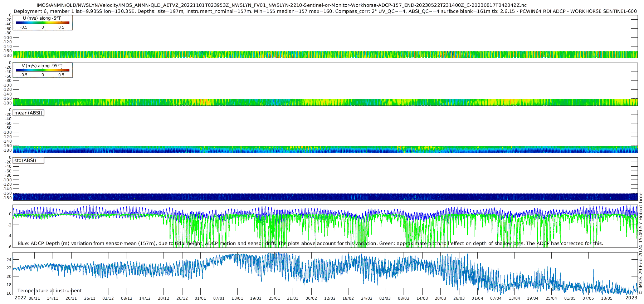Screen dimensions: 644x304
Task: Select the 01/01 date tick
Action: (200, 298)
